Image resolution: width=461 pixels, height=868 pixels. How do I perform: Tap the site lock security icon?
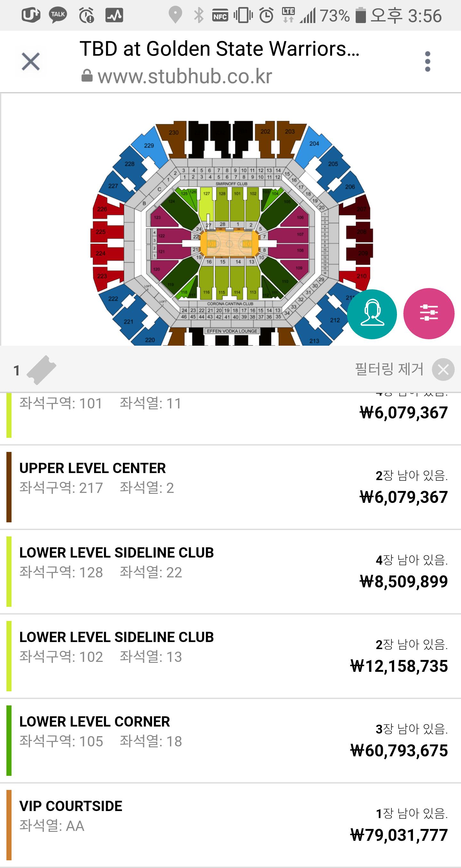[x=87, y=76]
